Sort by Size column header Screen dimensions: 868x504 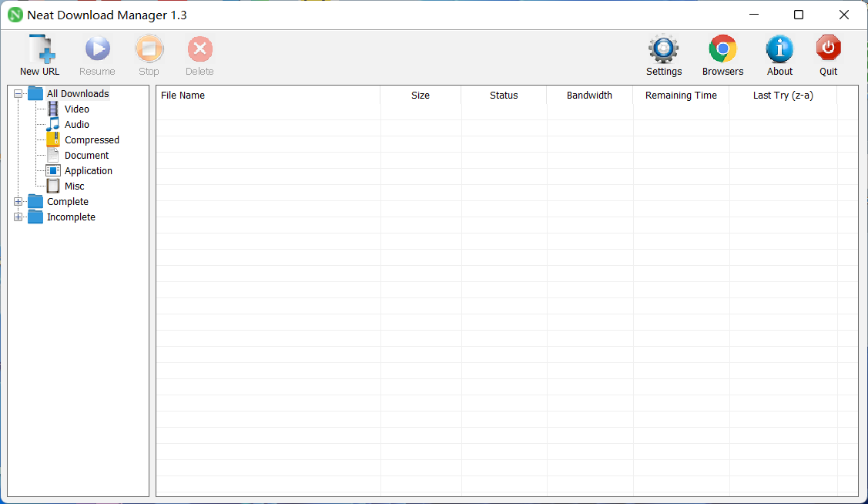421,96
